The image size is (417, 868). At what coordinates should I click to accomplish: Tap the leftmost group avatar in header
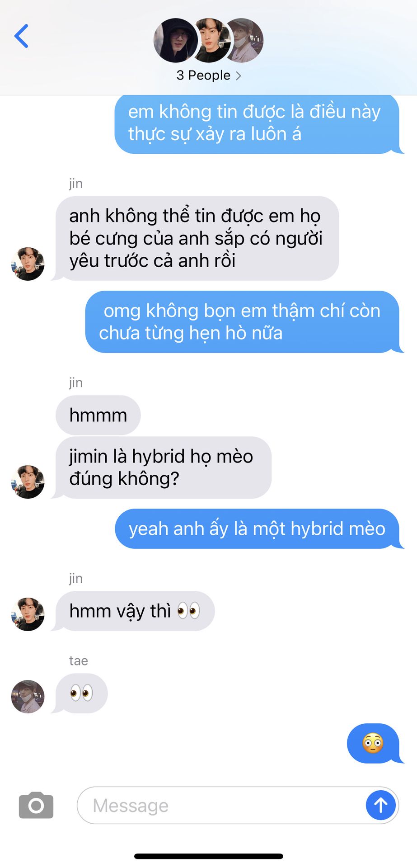175,40
